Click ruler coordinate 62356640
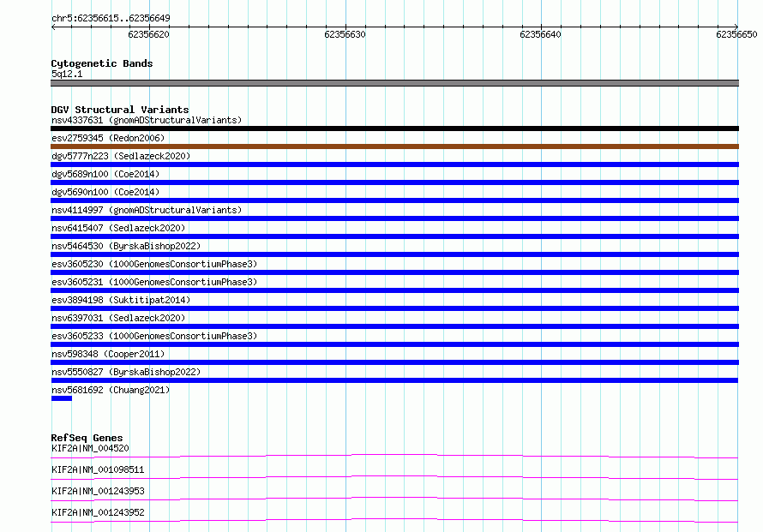 [x=541, y=34]
